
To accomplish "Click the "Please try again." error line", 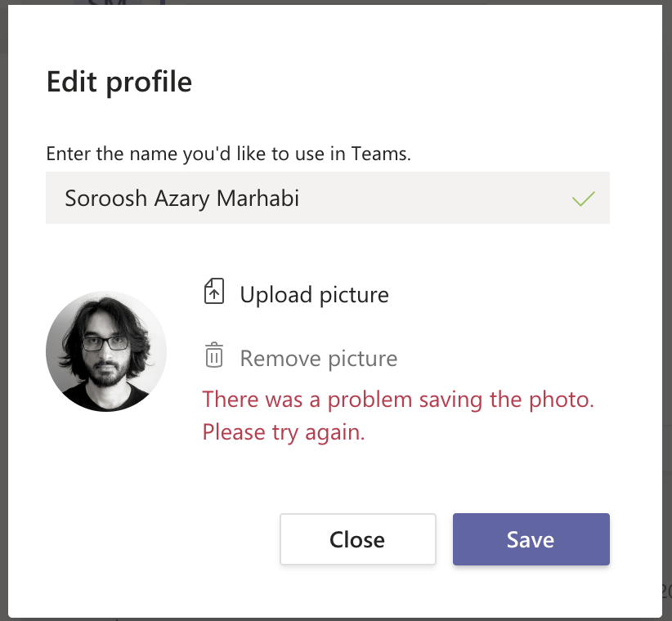I will [283, 431].
